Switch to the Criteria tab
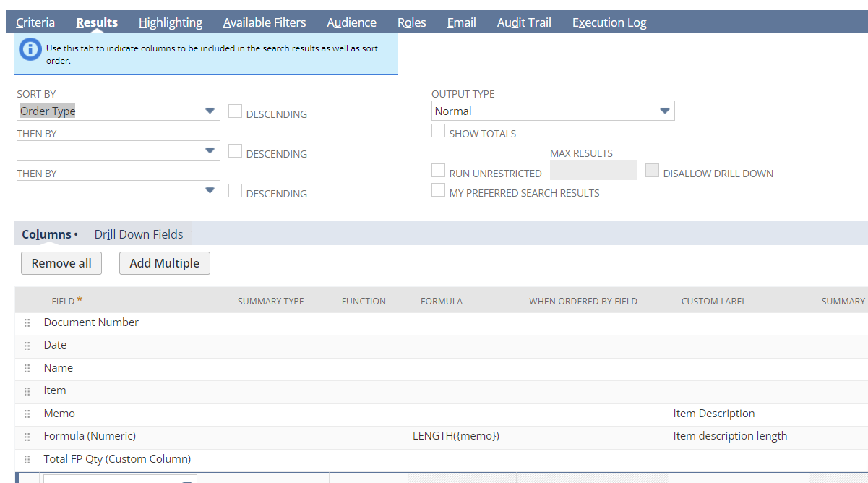 [x=35, y=22]
